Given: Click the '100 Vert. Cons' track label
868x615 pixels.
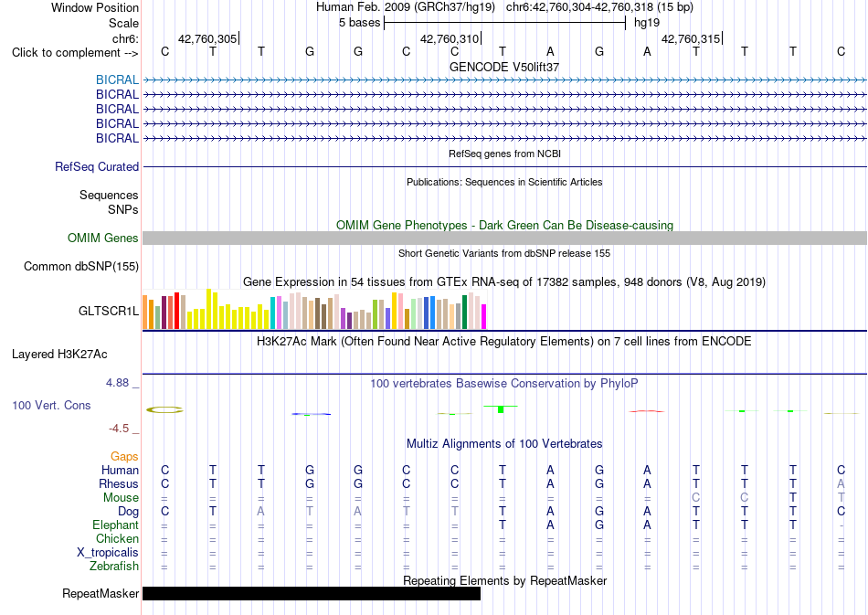Looking at the screenshot, I should click(x=51, y=405).
